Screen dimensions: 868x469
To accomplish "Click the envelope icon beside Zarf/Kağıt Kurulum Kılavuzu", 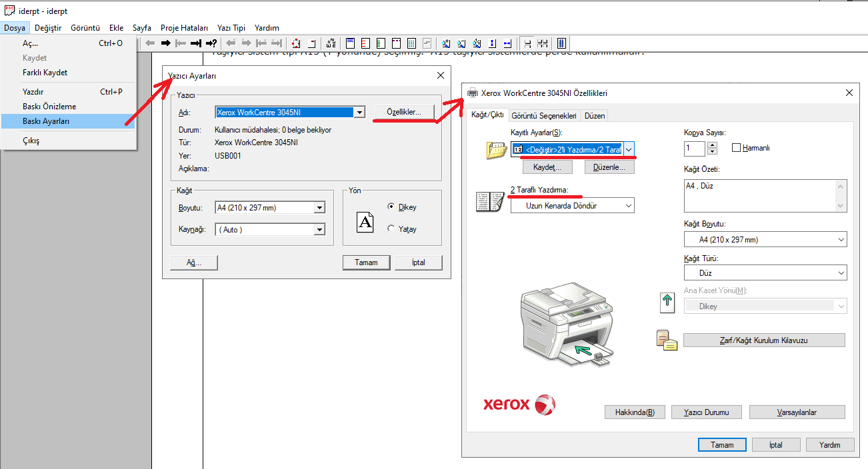I will [x=667, y=340].
